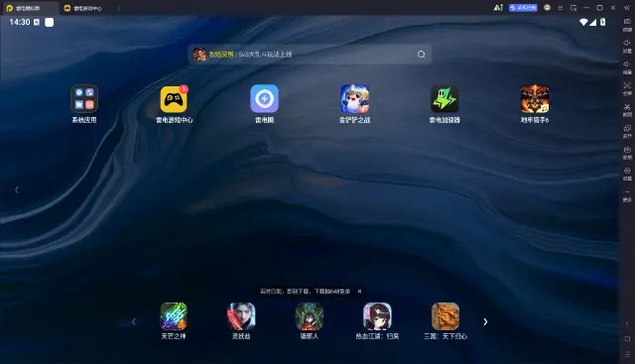Viewport: 635px width, 364px height.
Task: Open the 系统应用 folder icon
Action: [84, 99]
